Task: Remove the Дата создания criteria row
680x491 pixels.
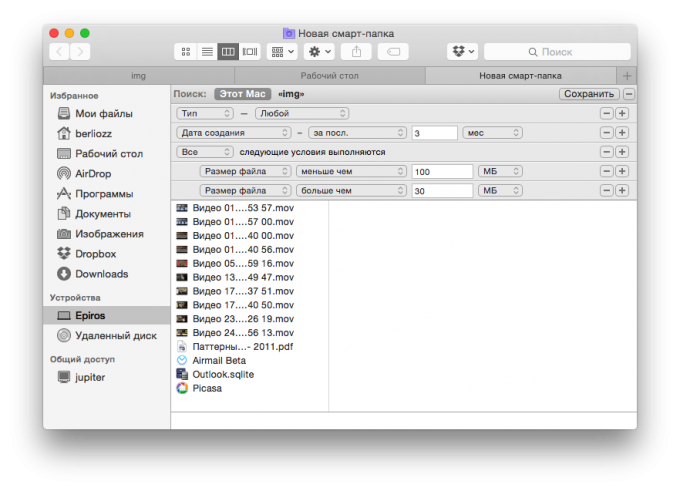Action: click(606, 133)
